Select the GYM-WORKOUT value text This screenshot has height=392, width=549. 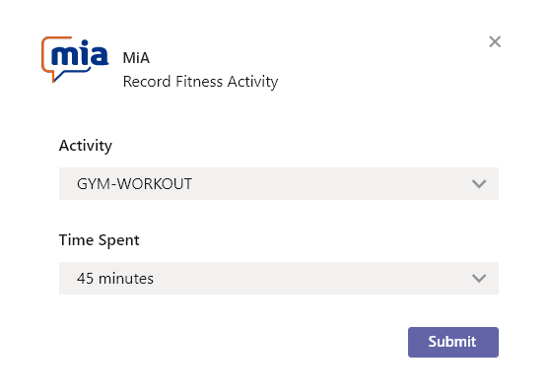click(x=134, y=184)
